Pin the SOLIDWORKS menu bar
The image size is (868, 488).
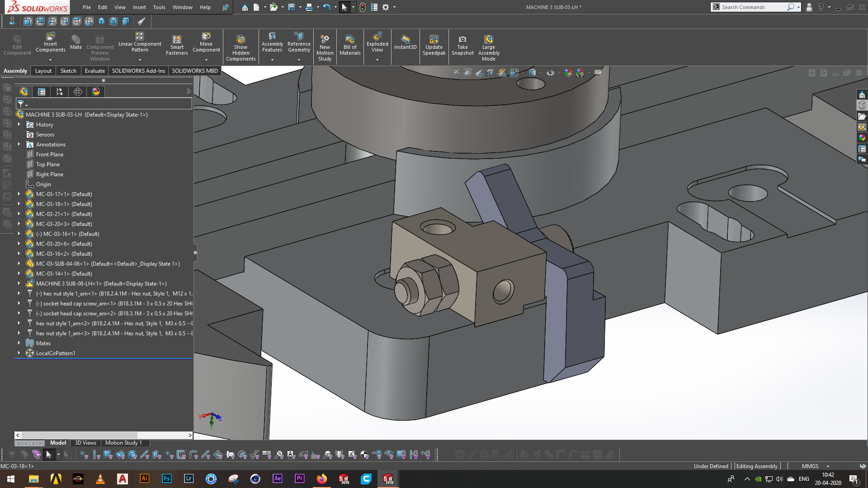(x=225, y=7)
